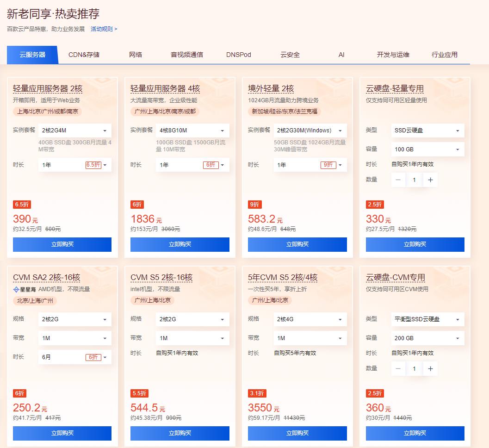Open the 1年 6.5折 时长 dropdown

pos(74,165)
